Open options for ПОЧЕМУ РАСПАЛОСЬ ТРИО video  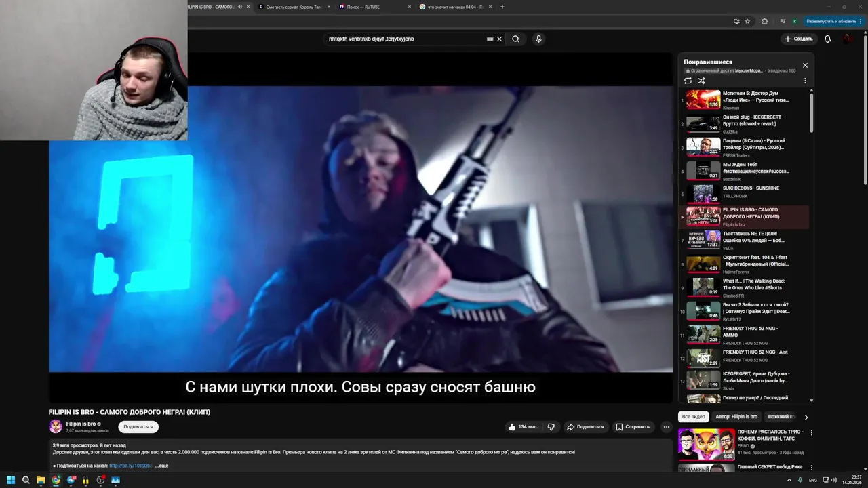tap(811, 432)
